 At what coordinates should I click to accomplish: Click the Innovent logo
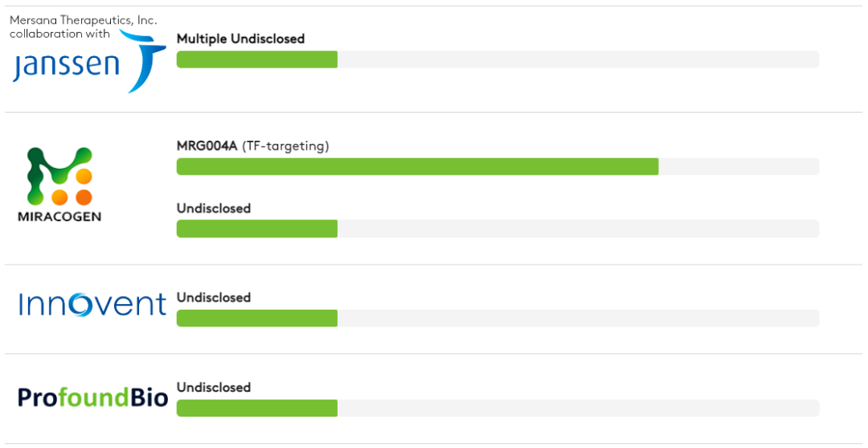pos(92,304)
